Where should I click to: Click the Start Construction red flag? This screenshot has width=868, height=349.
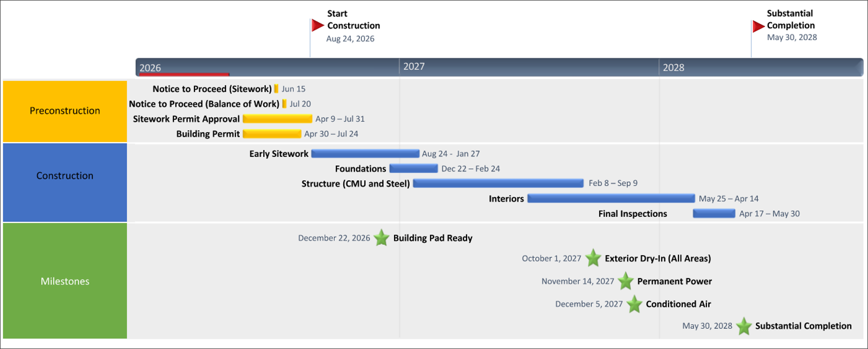click(x=317, y=25)
